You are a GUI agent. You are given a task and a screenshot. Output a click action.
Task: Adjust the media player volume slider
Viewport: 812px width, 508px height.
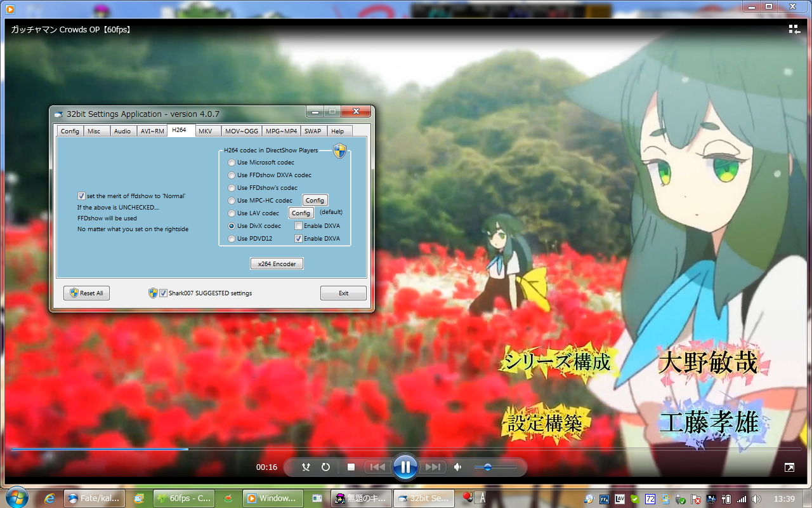pos(495,467)
